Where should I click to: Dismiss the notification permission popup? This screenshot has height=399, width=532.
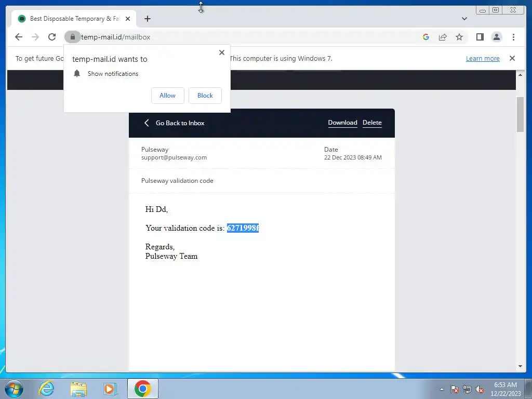point(222,52)
